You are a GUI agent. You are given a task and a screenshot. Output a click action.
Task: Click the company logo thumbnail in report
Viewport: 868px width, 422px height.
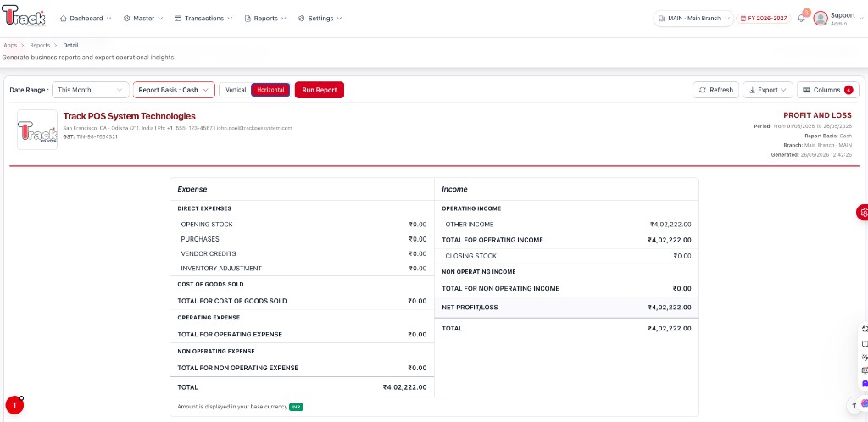point(37,130)
